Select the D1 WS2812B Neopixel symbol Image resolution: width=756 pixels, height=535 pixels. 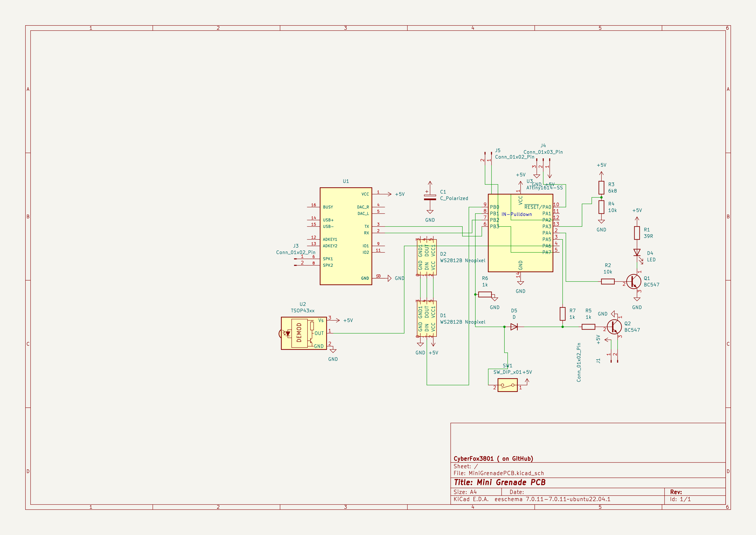pos(427,319)
